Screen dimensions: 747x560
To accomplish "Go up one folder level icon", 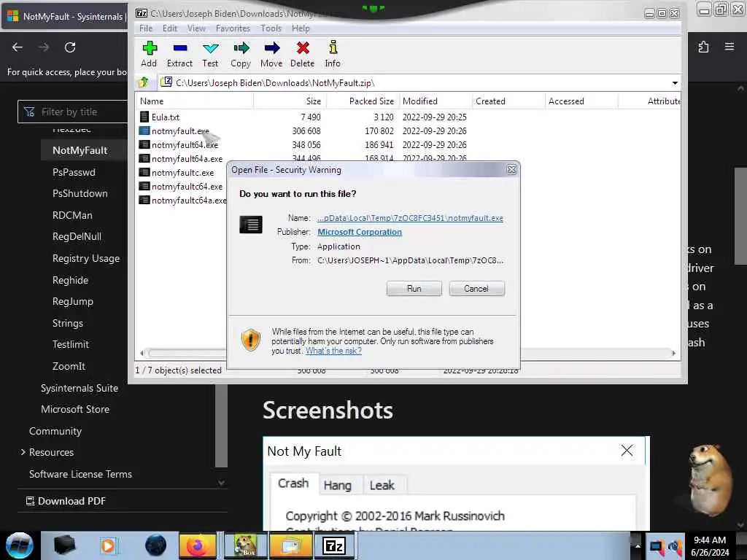I will pyautogui.click(x=144, y=82).
